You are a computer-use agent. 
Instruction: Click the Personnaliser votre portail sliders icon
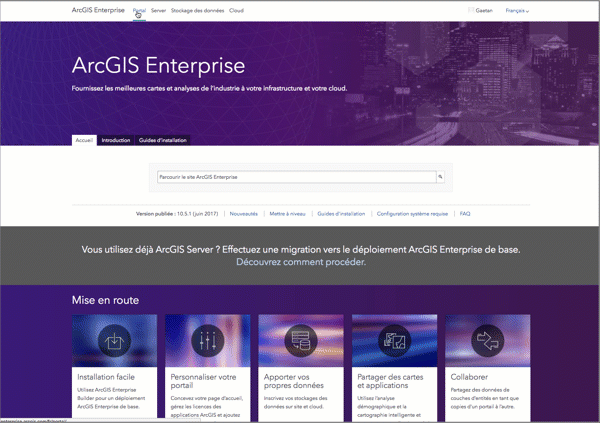pos(207,341)
